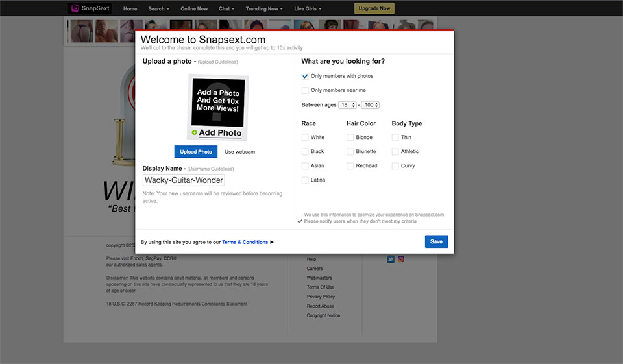Screen dimensions: 623x364
Task: Click the Upgrade Now button
Action: (374, 8)
